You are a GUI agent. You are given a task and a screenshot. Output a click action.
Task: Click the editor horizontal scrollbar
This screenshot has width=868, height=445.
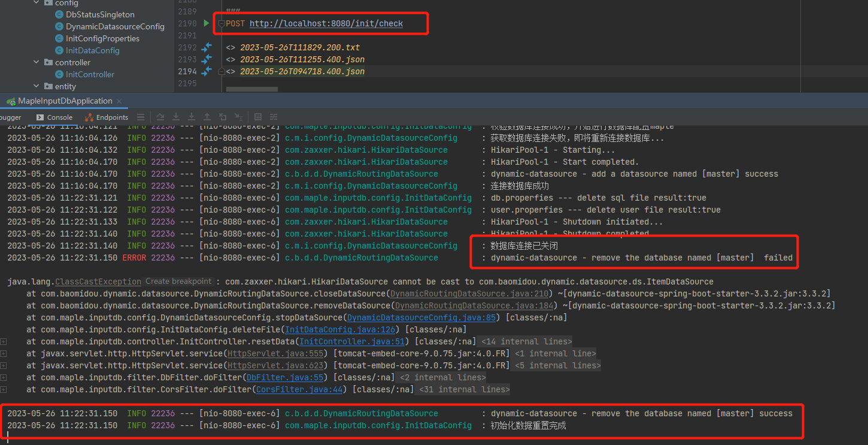point(251,90)
